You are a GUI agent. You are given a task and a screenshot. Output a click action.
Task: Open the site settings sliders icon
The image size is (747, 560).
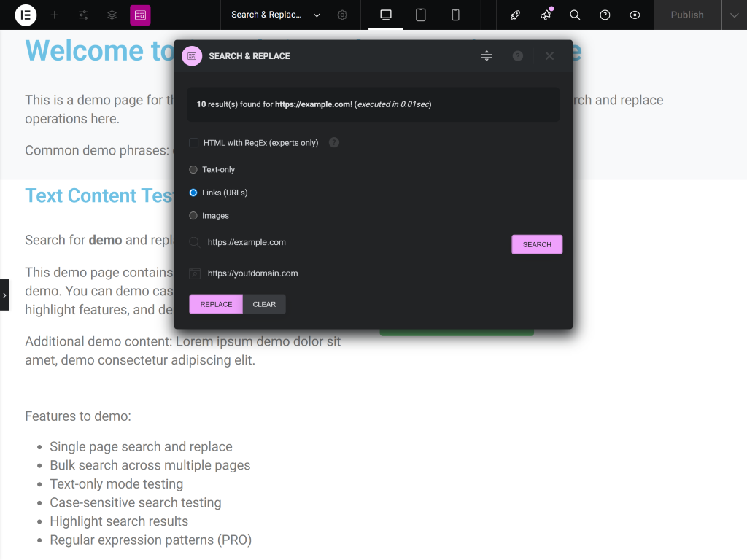point(83,15)
